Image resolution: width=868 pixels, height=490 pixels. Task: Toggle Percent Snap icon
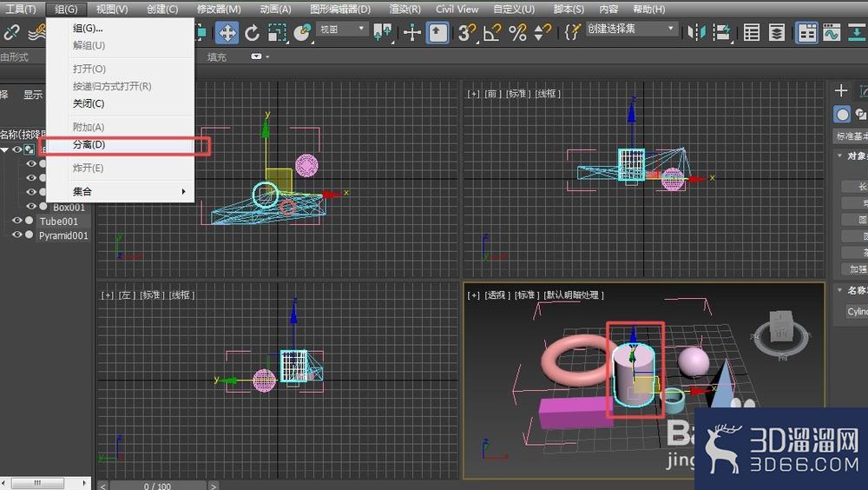point(517,33)
